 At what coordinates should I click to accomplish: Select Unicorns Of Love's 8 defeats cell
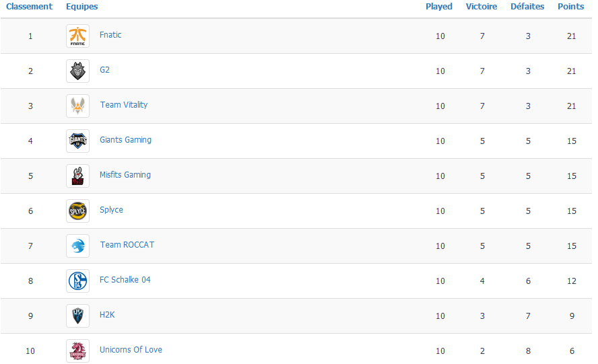pos(528,351)
